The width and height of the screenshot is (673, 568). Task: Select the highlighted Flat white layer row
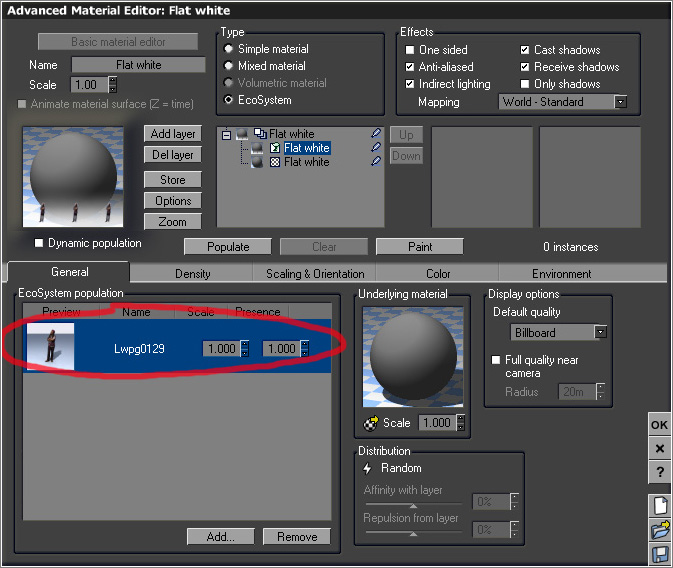point(307,148)
